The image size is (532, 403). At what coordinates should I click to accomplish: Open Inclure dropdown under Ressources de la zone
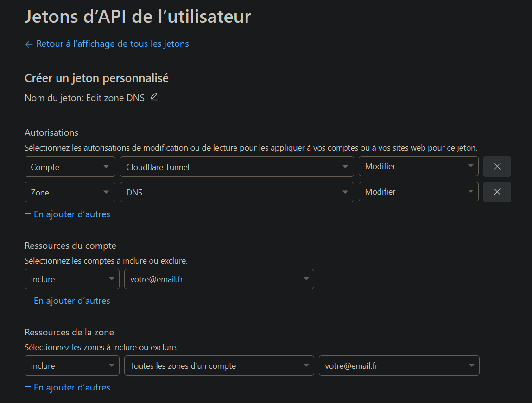point(71,365)
